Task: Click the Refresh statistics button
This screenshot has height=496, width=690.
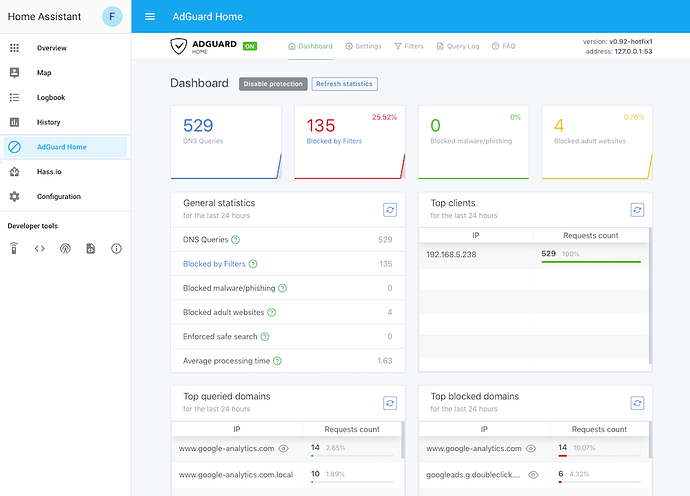Action: tap(344, 84)
